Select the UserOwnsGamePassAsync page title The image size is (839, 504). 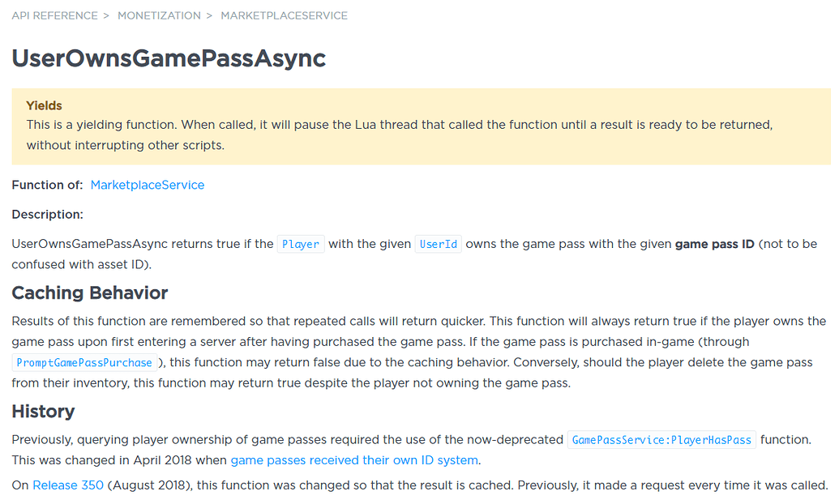169,58
